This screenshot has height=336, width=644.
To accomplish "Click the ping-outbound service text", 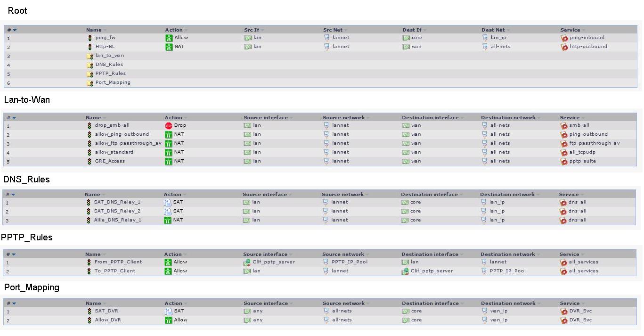I will coord(589,134).
